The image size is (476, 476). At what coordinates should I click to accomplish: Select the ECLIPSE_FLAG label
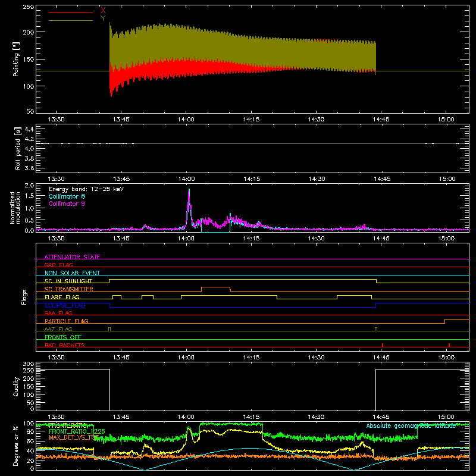click(x=65, y=305)
